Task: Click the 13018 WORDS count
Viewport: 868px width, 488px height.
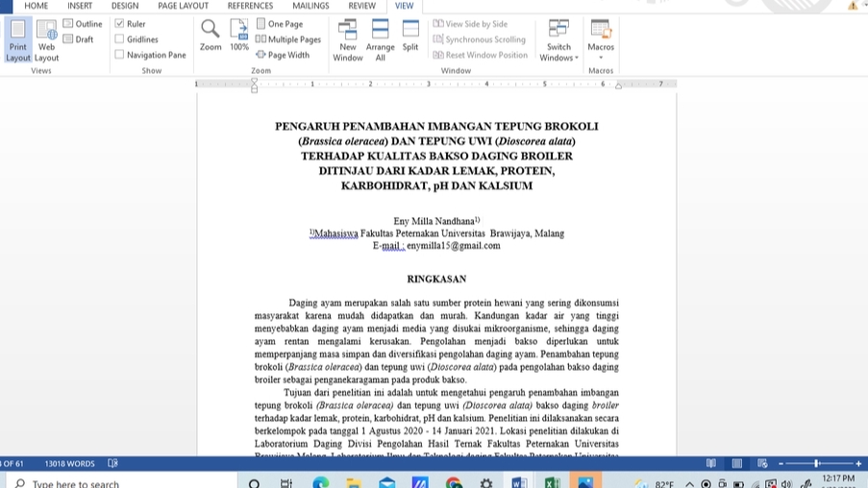Action: (x=70, y=464)
